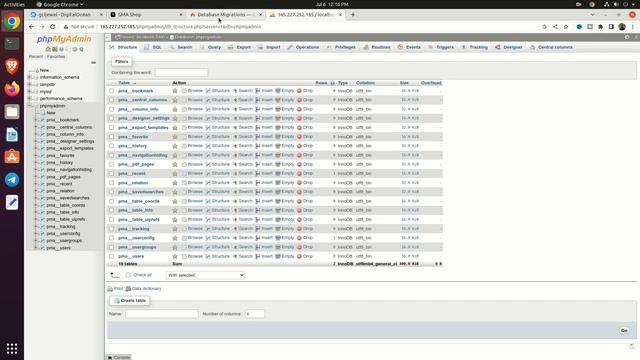640x360 pixels.
Task: Open phpMyAdmin documentation icon
Action: pyautogui.click(x=61, y=49)
